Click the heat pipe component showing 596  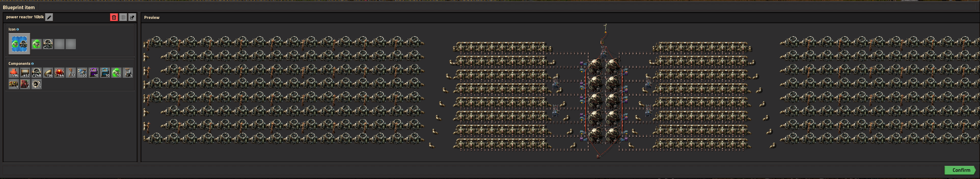[14, 73]
